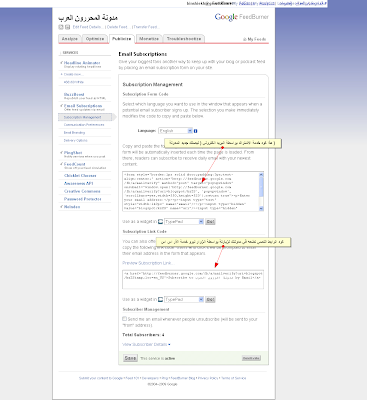Switch to the Analyze tab
Image resolution: width=367 pixels, height=400 pixels.
(x=70, y=39)
